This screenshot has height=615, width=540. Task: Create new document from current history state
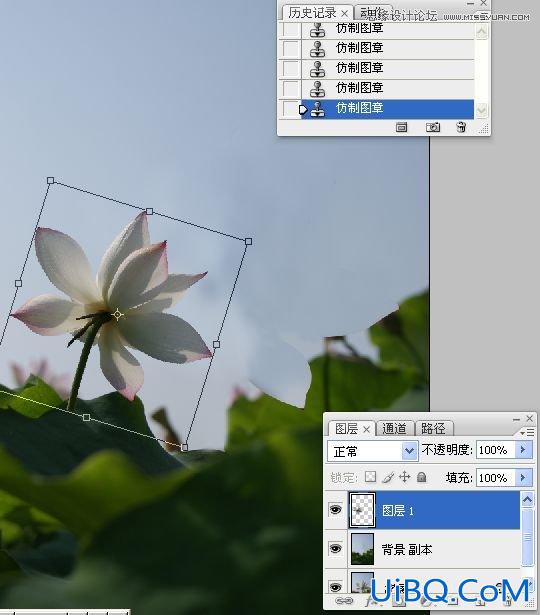pyautogui.click(x=401, y=127)
